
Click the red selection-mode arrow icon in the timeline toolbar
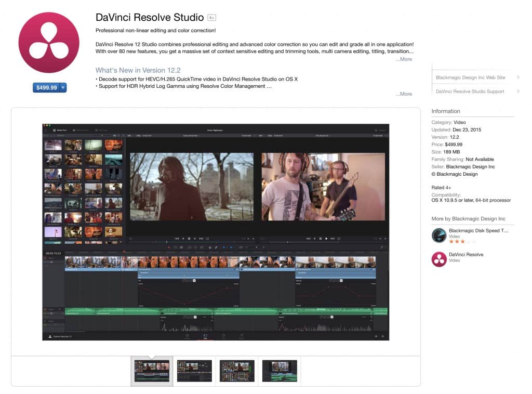[x=169, y=247]
